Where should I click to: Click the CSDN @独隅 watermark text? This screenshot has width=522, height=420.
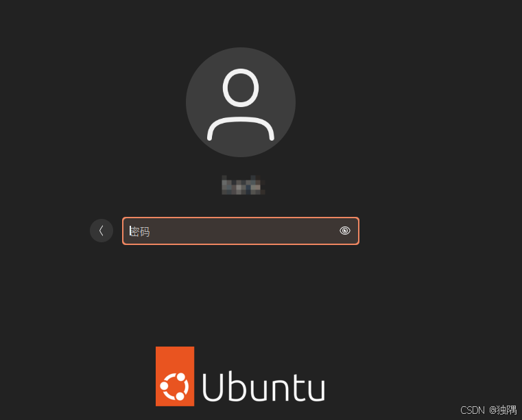tap(488, 410)
